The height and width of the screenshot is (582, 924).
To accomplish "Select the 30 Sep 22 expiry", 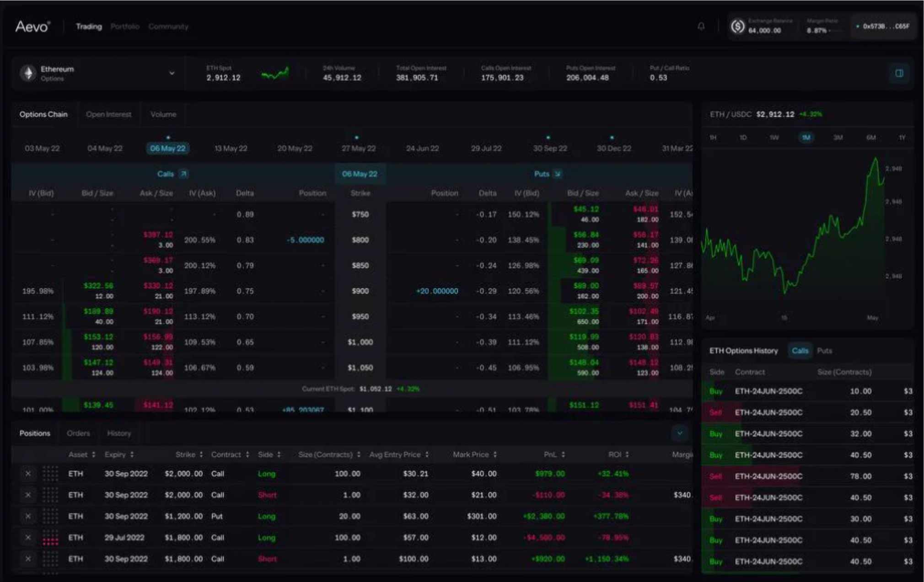I will click(550, 148).
